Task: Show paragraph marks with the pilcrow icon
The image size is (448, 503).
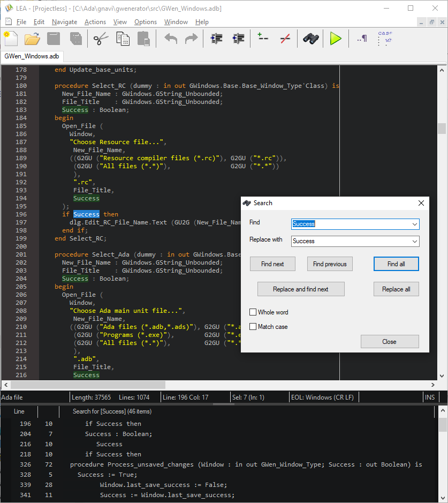Action: pos(362,38)
